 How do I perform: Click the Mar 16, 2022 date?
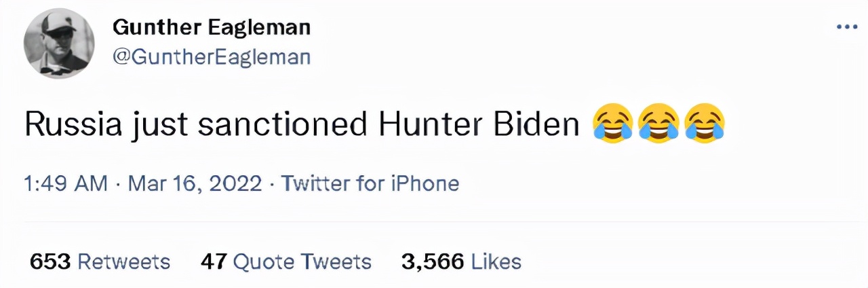pos(194,183)
